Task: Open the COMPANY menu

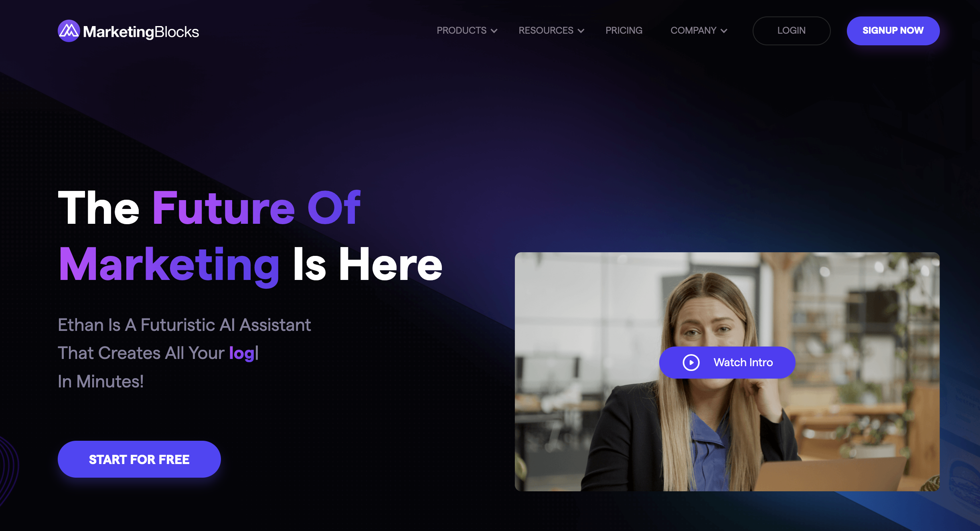Action: click(x=693, y=30)
